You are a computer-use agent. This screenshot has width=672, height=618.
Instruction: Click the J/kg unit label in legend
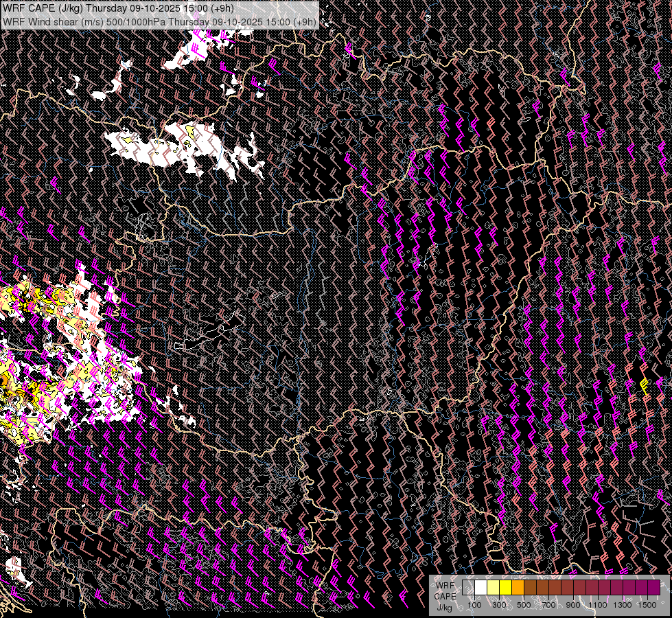pyautogui.click(x=444, y=608)
